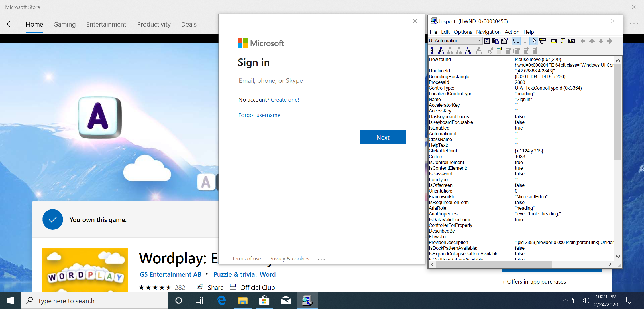Click the Navigate to Parent icon
644x309 pixels.
432,51
